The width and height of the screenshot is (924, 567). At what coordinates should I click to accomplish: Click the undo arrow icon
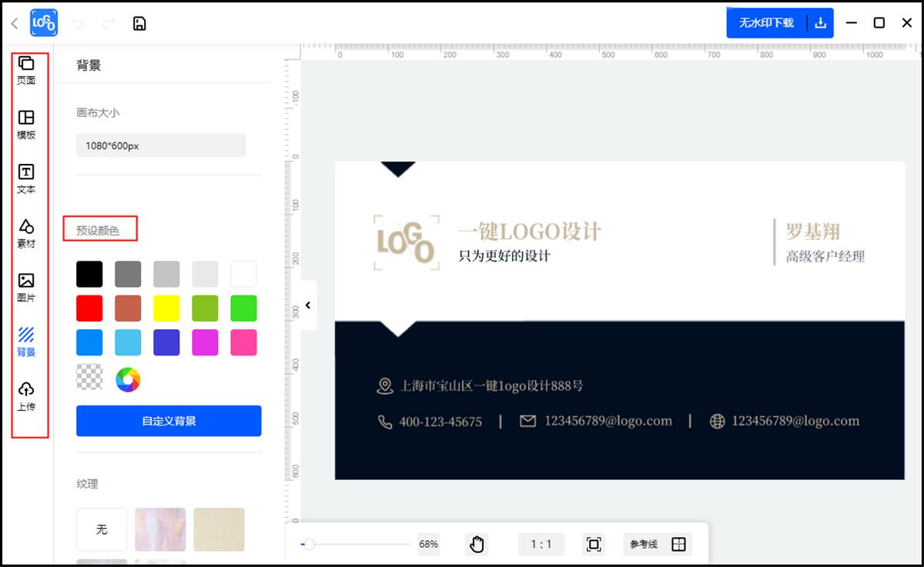(x=78, y=24)
